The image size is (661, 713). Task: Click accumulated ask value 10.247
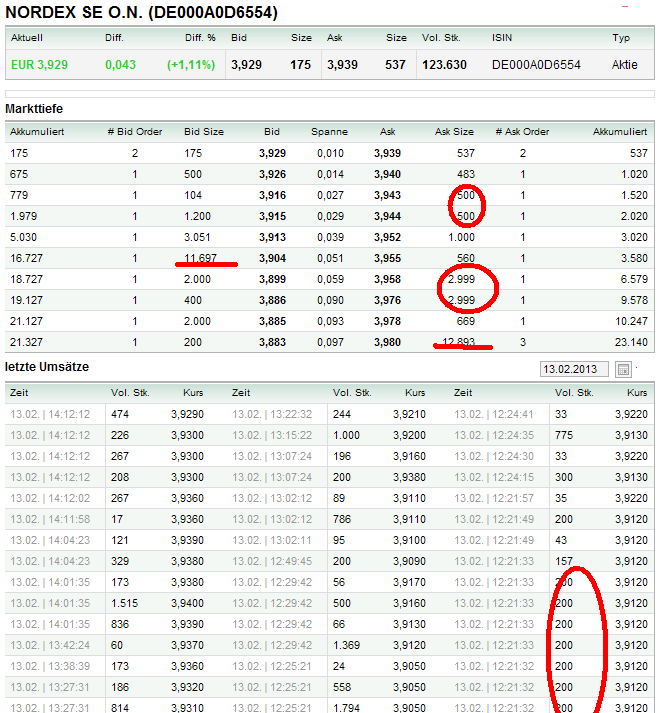tap(631, 321)
